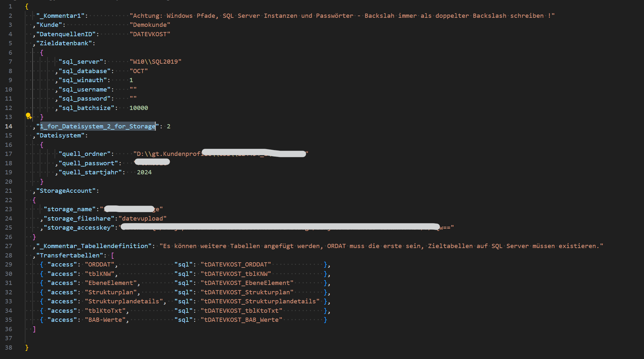Click the "BAB-Werte" access value
The height and width of the screenshot is (359, 644).
[x=105, y=320]
